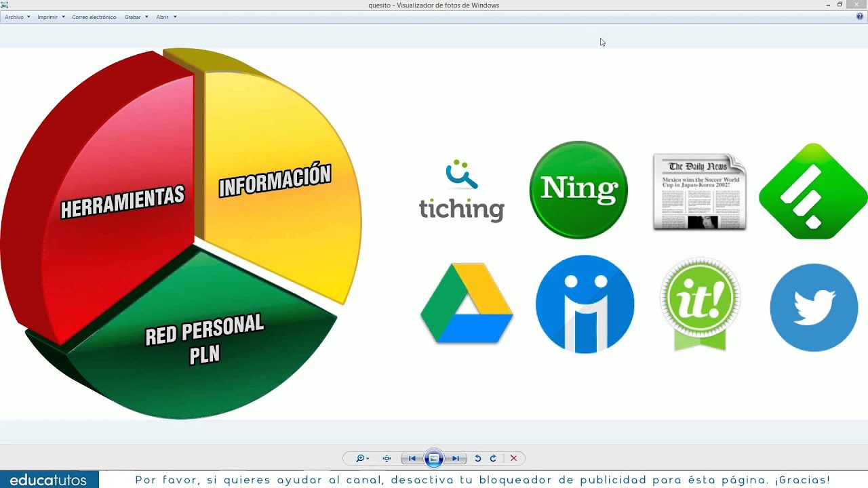Rotate the photo counterclockwise
This screenshot has width=868, height=488.
click(477, 459)
